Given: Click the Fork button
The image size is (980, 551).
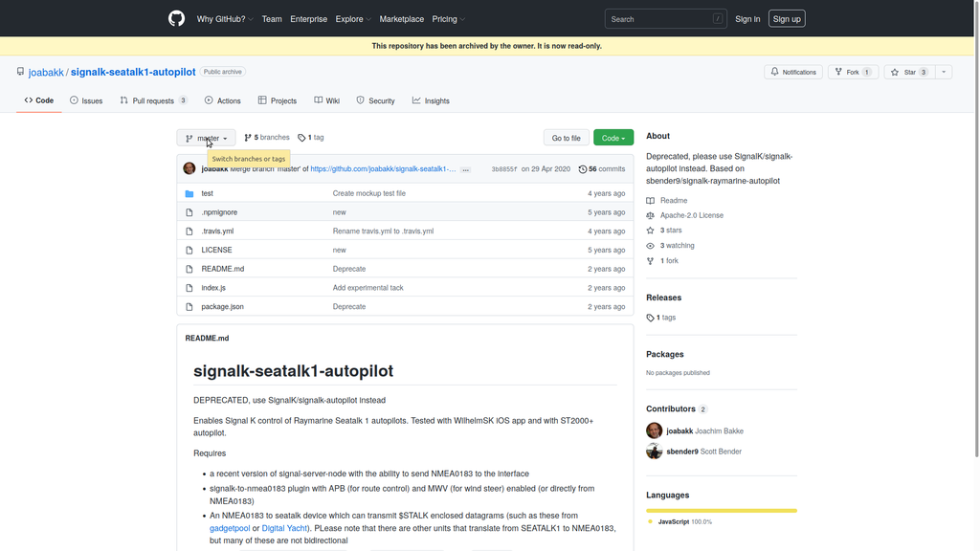Looking at the screenshot, I should click(x=853, y=72).
